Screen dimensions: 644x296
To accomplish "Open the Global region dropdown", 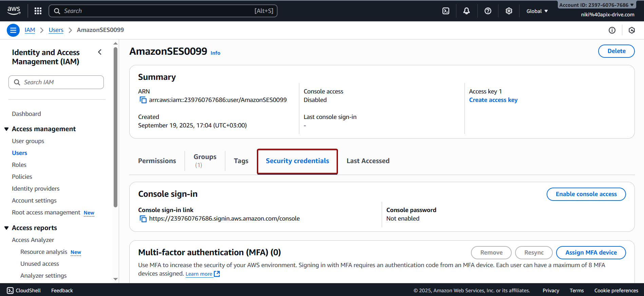I will [537, 11].
